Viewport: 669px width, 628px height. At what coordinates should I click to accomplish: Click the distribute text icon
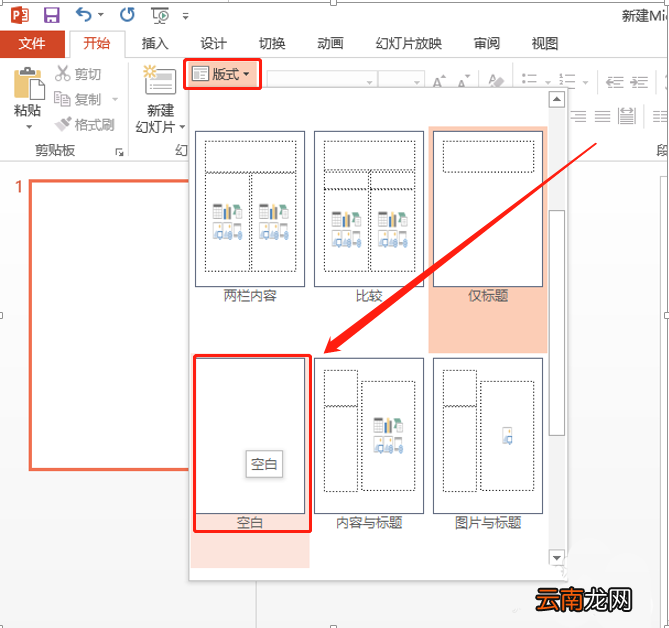pyautogui.click(x=627, y=116)
